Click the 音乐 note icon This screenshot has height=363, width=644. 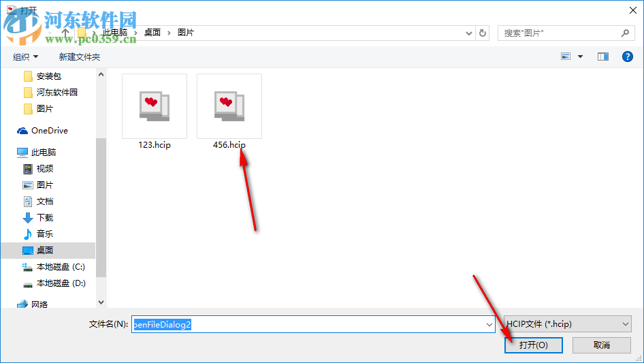[x=27, y=234]
